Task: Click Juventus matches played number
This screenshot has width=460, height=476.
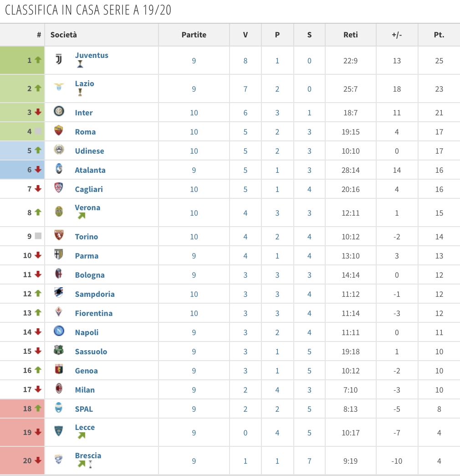Action: (194, 61)
